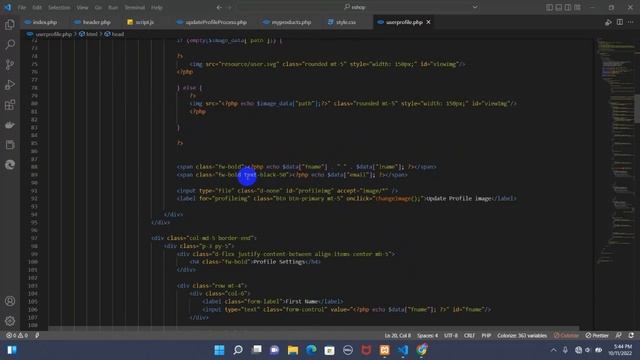Show hidden system tray icons
This screenshot has height=360, width=640.
pyautogui.click(x=553, y=350)
